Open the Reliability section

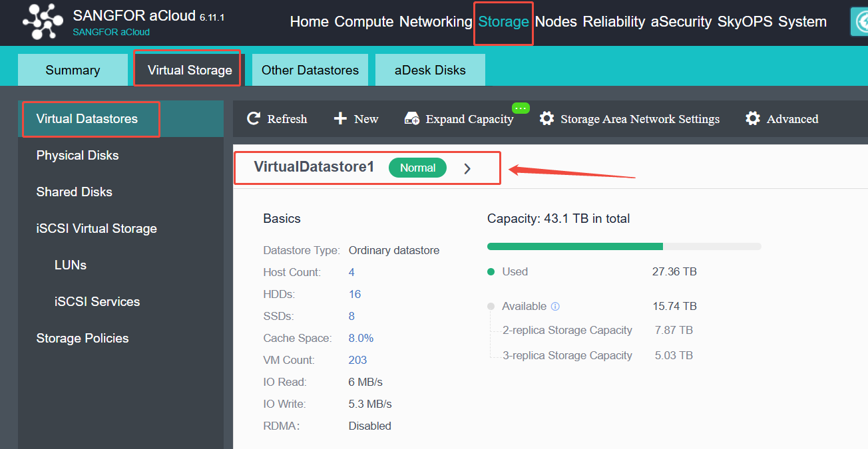click(x=613, y=21)
